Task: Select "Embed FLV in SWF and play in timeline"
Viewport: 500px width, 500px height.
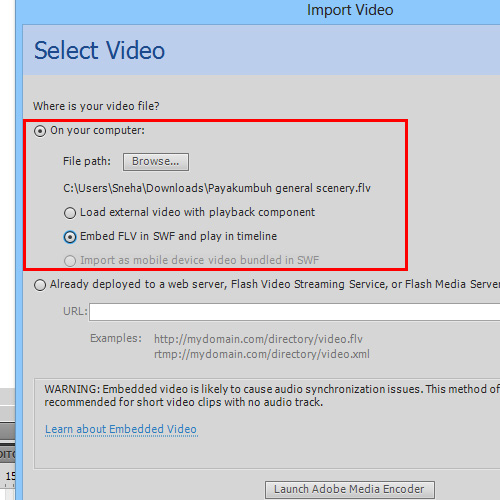Action: pos(70,237)
